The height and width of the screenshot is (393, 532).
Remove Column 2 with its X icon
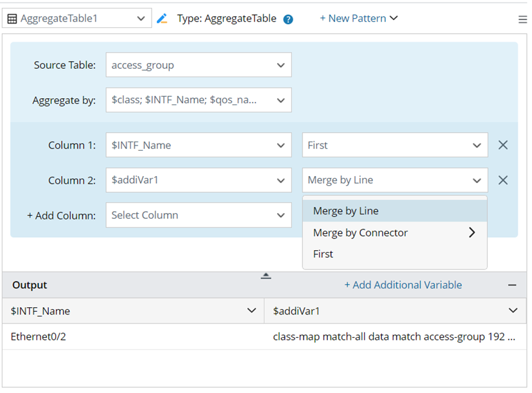coord(503,180)
